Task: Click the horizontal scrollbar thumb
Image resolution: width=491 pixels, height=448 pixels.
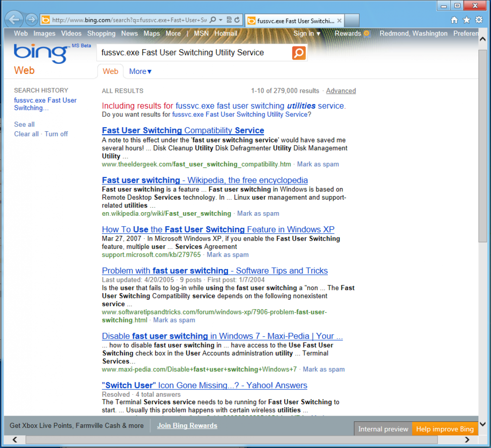Action: (231, 440)
